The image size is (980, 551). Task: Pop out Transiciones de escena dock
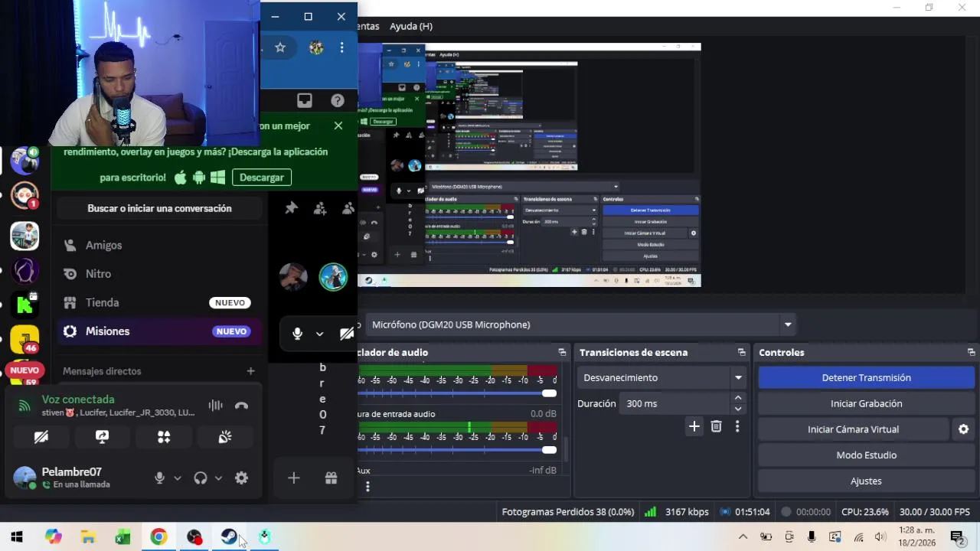(741, 353)
